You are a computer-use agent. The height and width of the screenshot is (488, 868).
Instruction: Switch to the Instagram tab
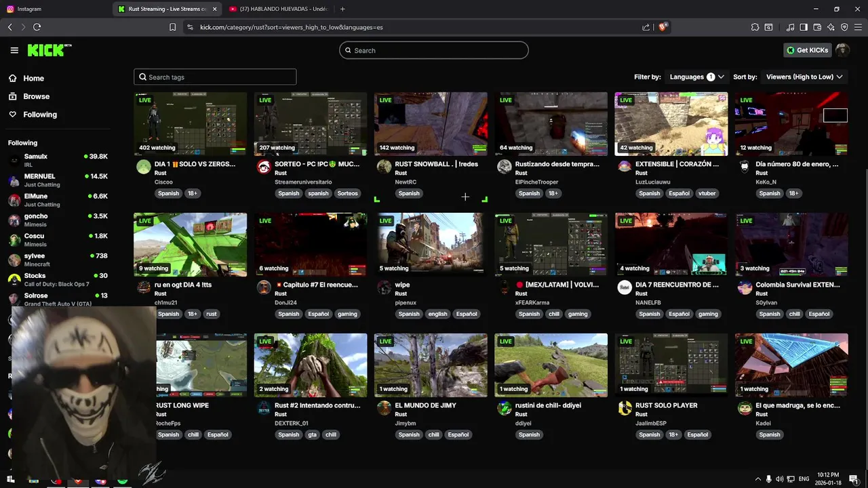(54, 9)
